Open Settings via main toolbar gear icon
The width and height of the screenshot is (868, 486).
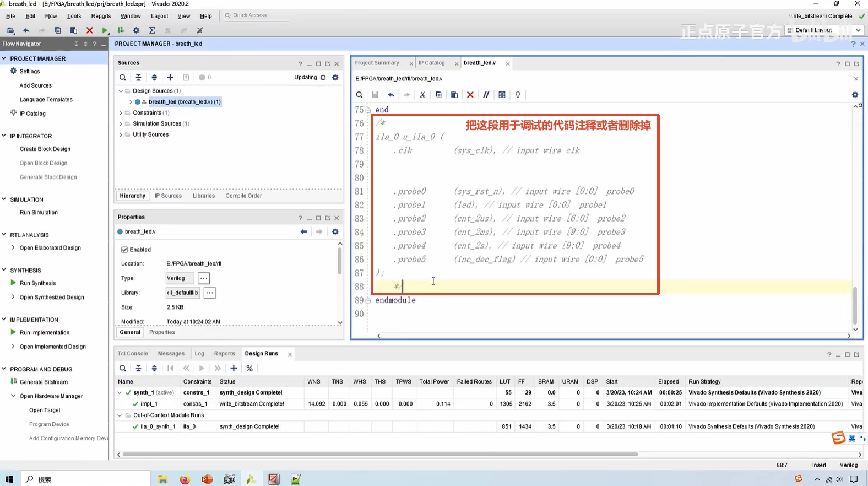click(136, 30)
